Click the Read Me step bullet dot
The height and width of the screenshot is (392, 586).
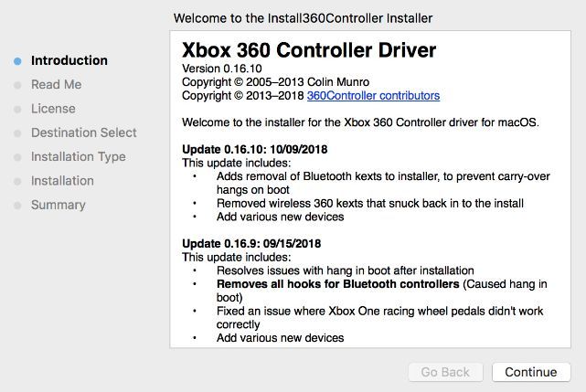click(x=17, y=85)
